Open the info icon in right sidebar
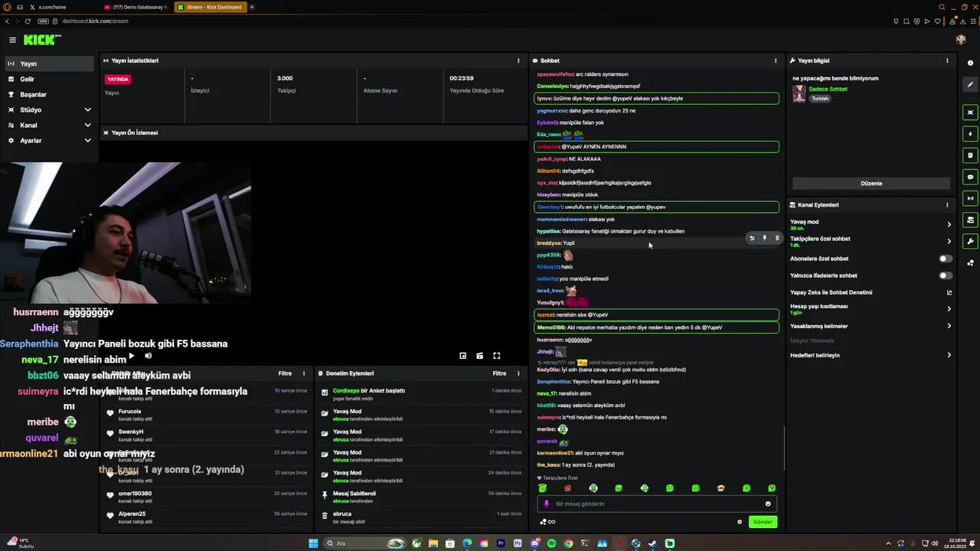The image size is (980, 551). pos(970,63)
